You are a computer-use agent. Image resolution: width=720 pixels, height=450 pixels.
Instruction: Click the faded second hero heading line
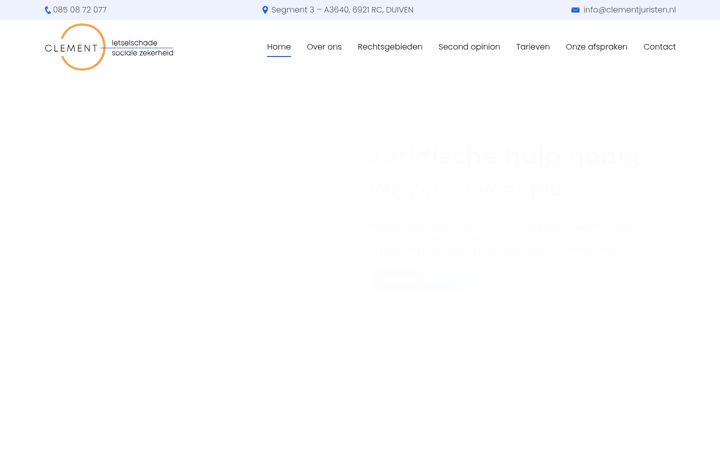[466, 189]
